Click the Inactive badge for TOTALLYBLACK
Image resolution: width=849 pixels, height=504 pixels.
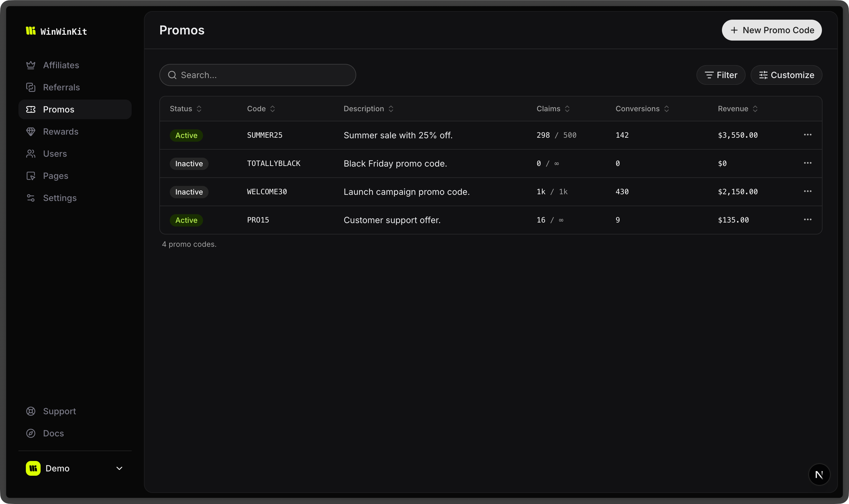click(189, 164)
